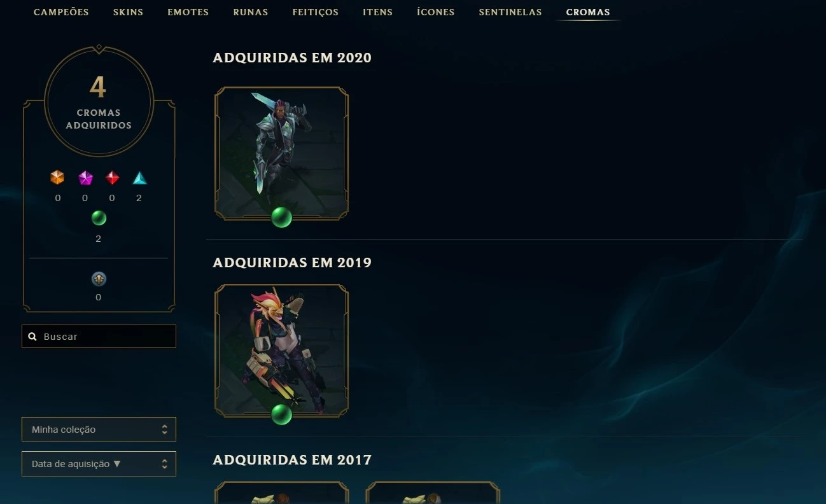826x504 pixels.
Task: Go to the Runas tab
Action: [x=251, y=12]
